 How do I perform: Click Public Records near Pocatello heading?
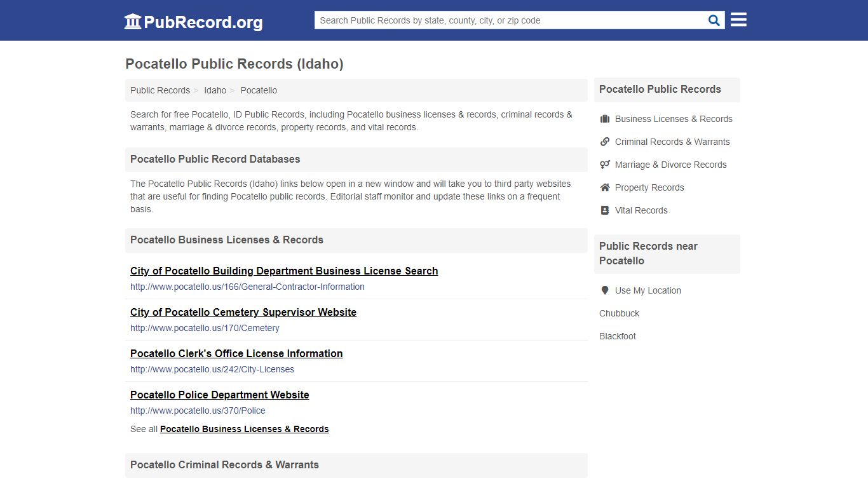coord(648,254)
